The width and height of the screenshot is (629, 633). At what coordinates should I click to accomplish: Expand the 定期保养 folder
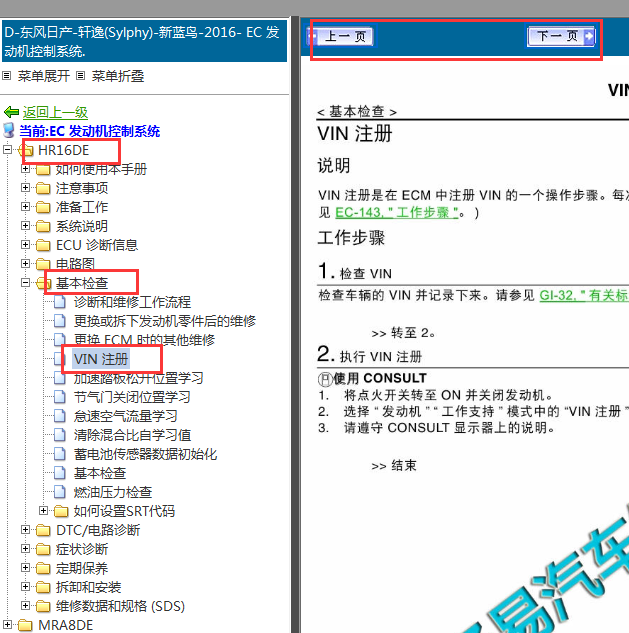point(25,568)
